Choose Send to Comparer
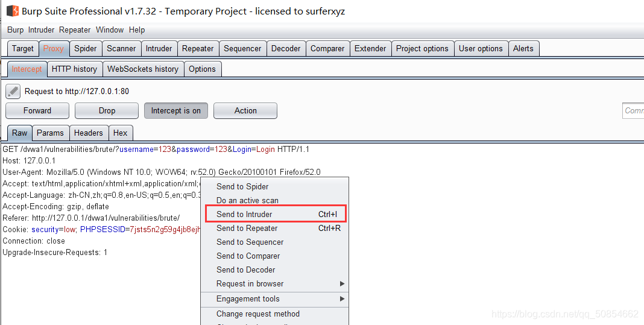This screenshot has width=644, height=325. [x=274, y=256]
